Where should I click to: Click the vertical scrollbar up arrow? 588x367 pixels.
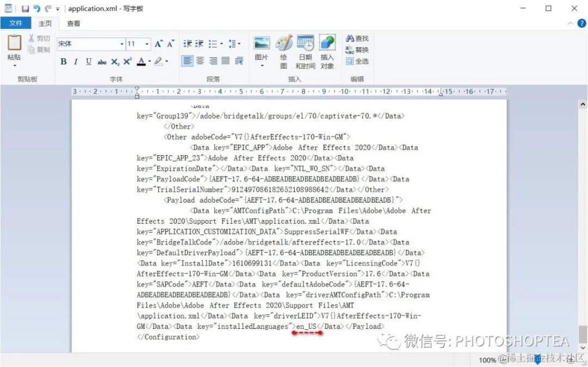[x=583, y=104]
